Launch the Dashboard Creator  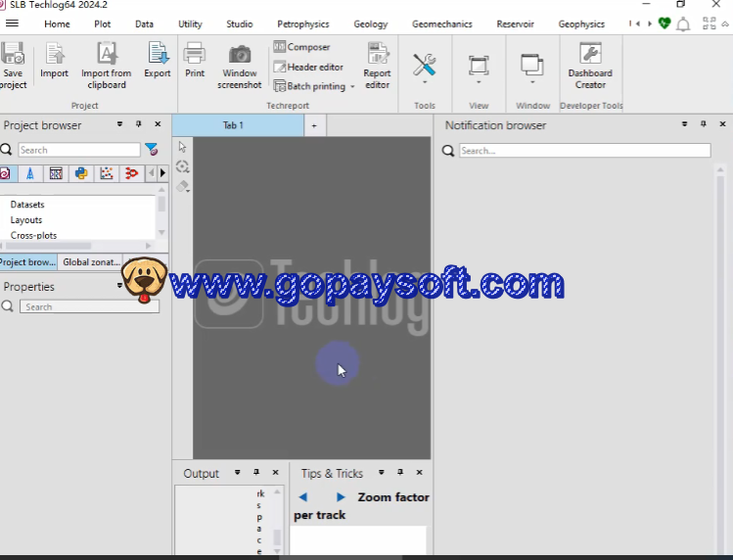pos(590,65)
